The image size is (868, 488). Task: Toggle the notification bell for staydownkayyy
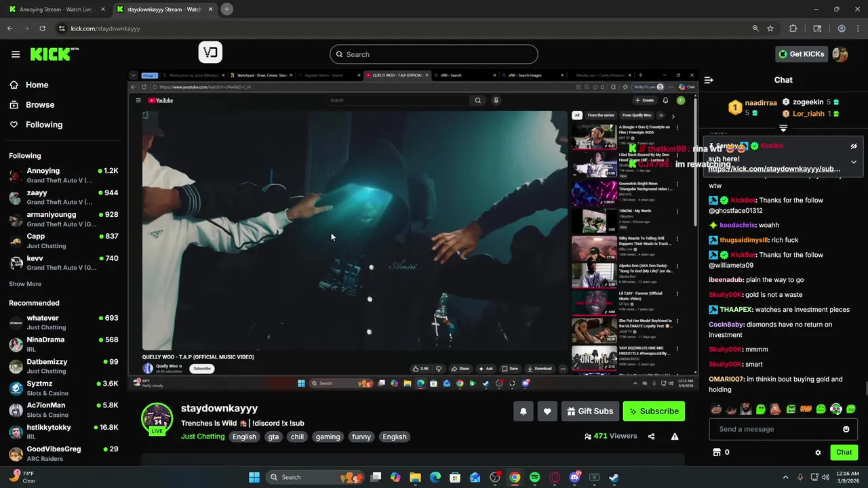coord(523,411)
